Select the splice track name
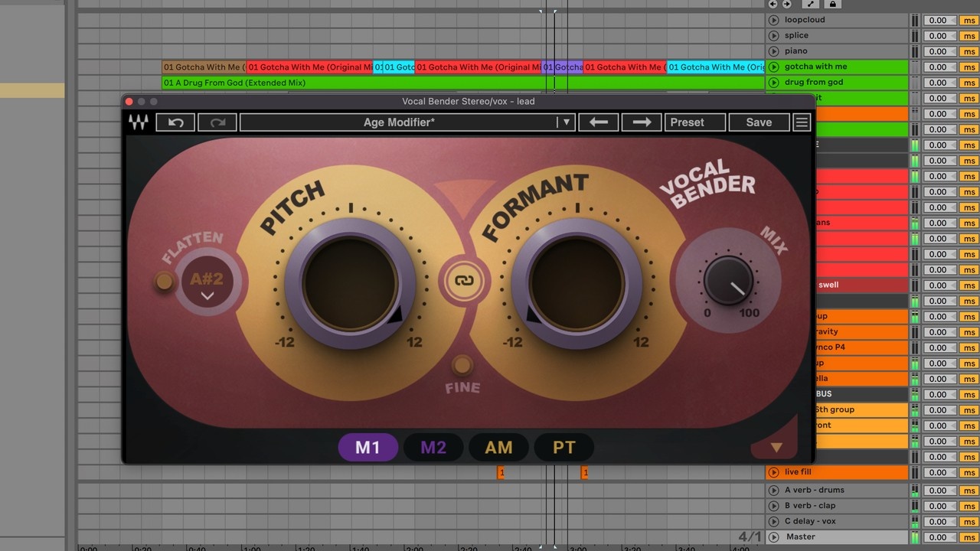The height and width of the screenshot is (551, 980). [x=796, y=35]
